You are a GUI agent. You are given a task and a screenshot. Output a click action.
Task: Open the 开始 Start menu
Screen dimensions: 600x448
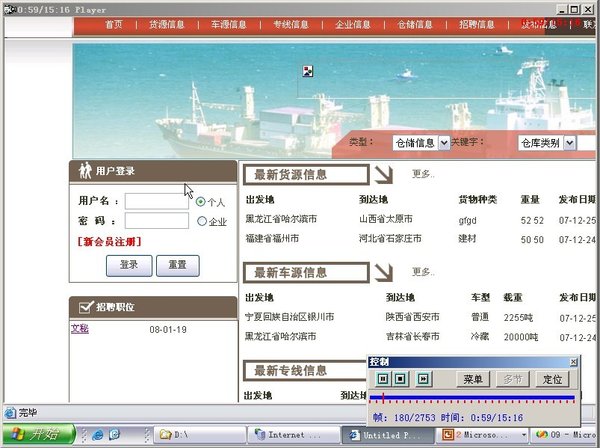click(x=39, y=434)
